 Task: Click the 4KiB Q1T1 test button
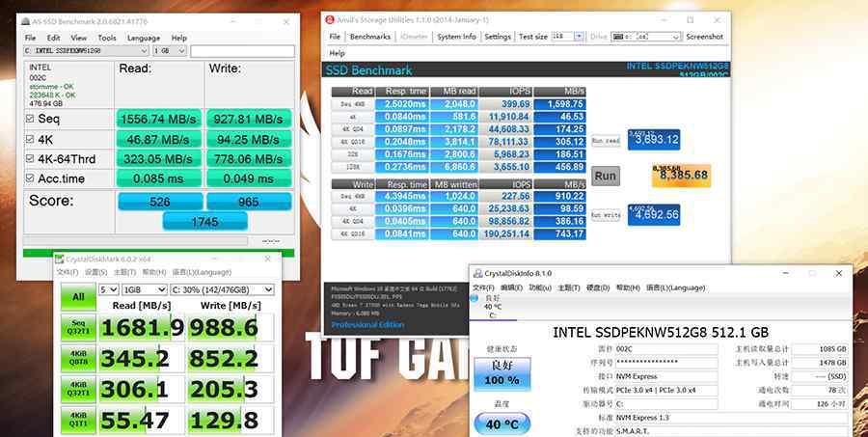coord(78,421)
